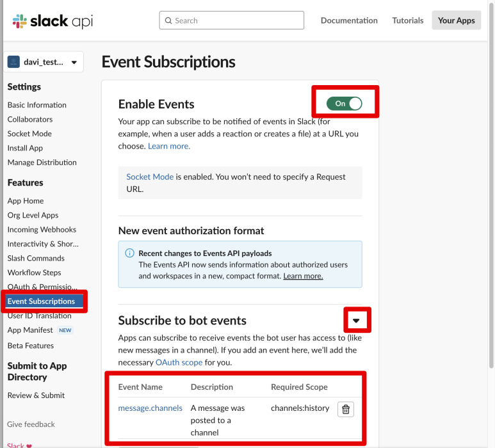Open Review & Submit
495x448 pixels.
tap(36, 396)
